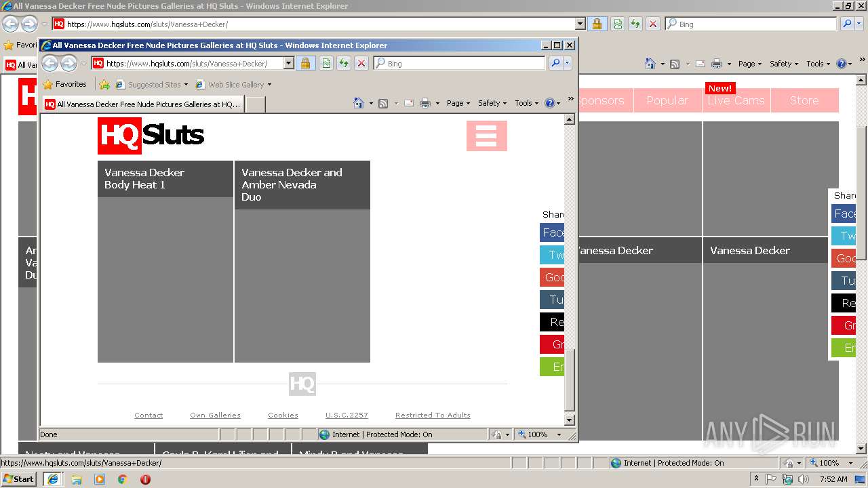Share via Reddit button in front window

point(552,322)
